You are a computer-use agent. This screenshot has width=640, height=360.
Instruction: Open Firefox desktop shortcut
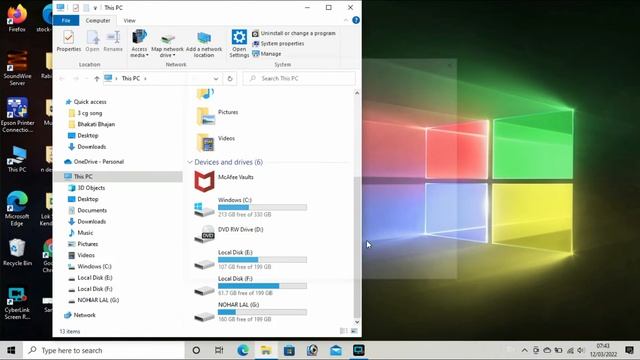click(x=17, y=18)
